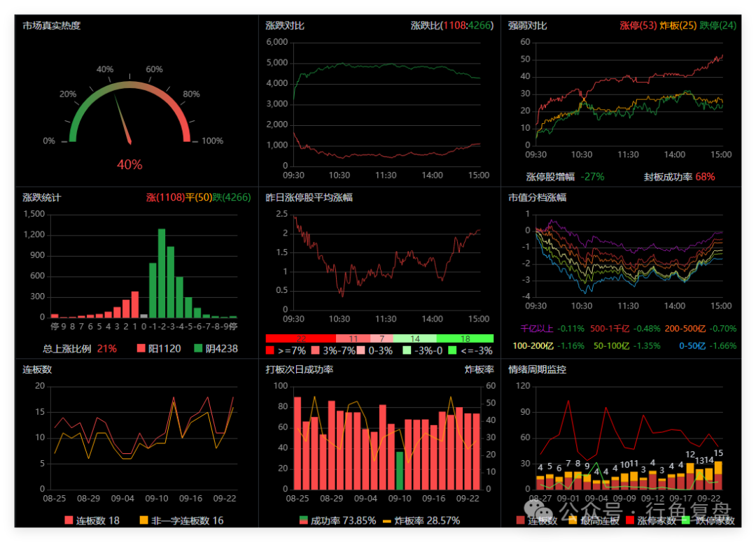
Task: Click the 涨停(53) counter
Action: tap(638, 26)
